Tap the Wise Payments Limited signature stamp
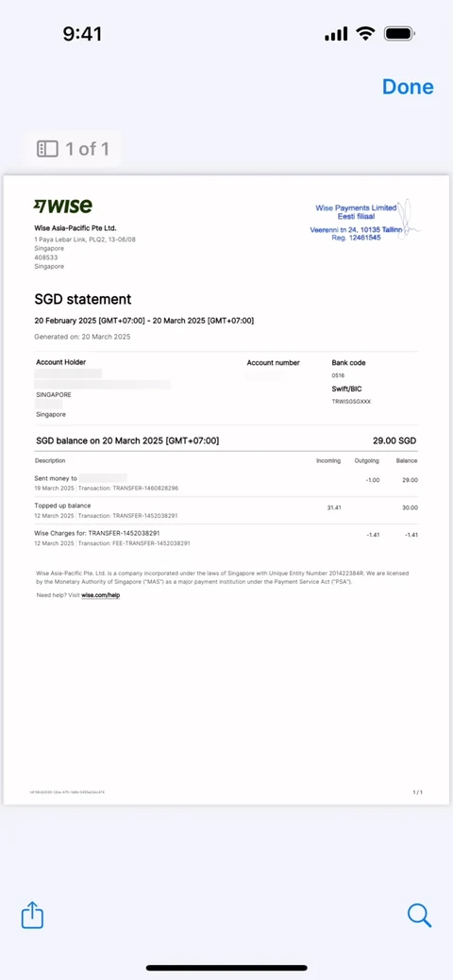Viewport: 453px width, 980px height. [365, 222]
